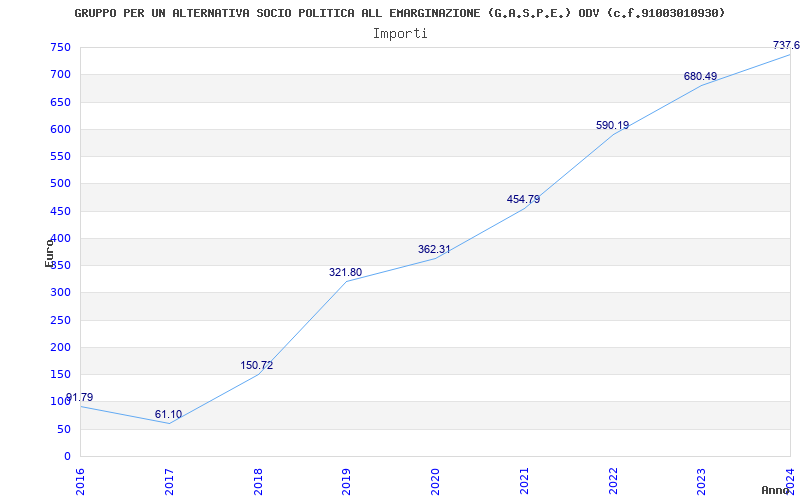
Task: Click the x-axis year 2021
Action: tap(524, 481)
